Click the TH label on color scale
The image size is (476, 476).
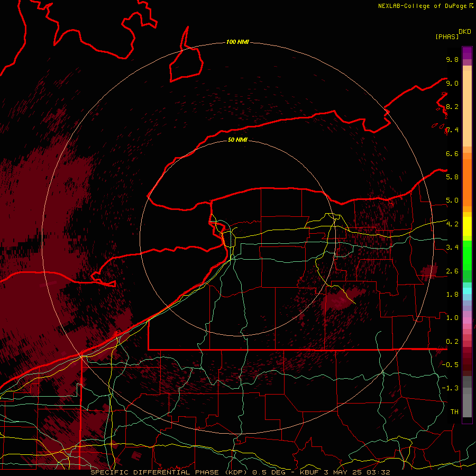point(454,411)
